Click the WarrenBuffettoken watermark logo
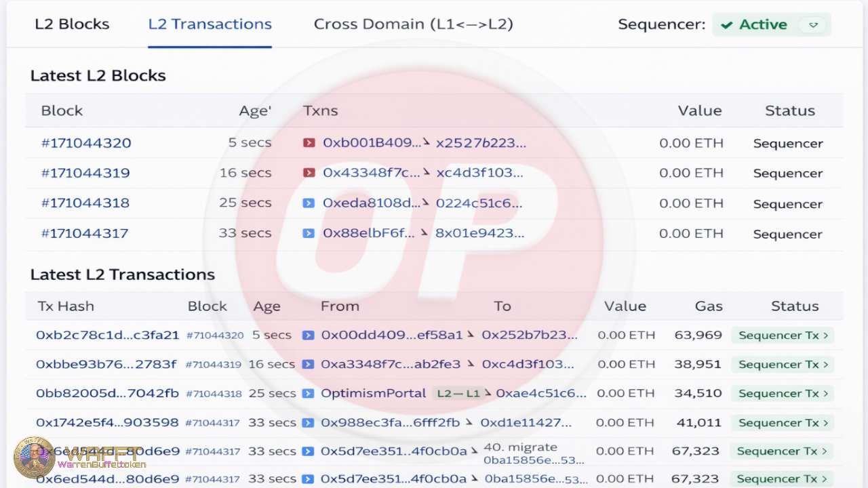This screenshot has height=488, width=868. click(x=29, y=457)
